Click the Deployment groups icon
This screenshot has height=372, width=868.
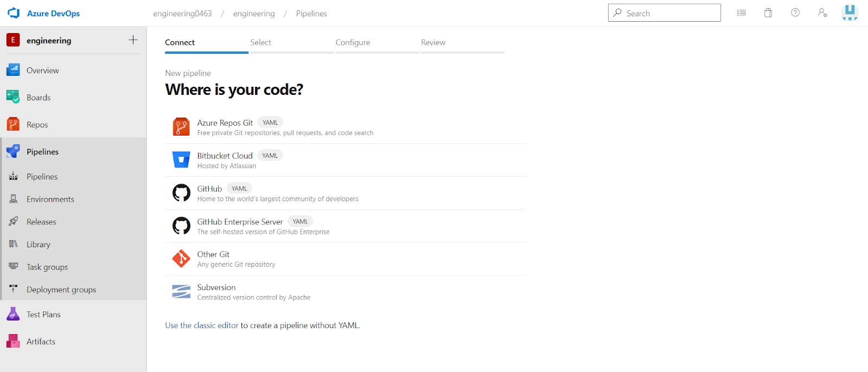14,289
